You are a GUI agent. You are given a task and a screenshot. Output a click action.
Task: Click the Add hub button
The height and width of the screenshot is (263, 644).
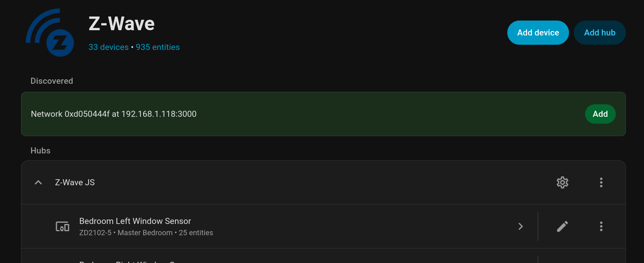pos(599,33)
